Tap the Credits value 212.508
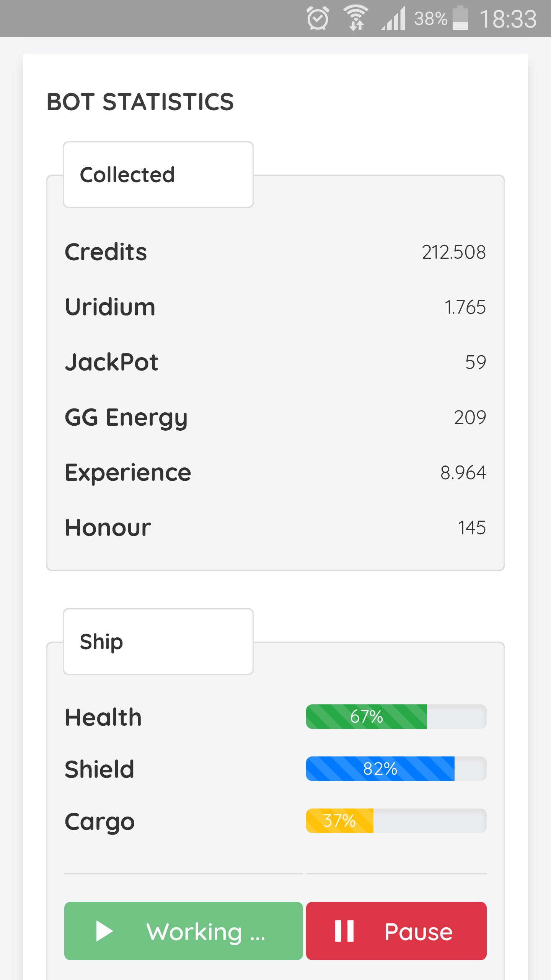Image resolution: width=551 pixels, height=980 pixels. 454,252
